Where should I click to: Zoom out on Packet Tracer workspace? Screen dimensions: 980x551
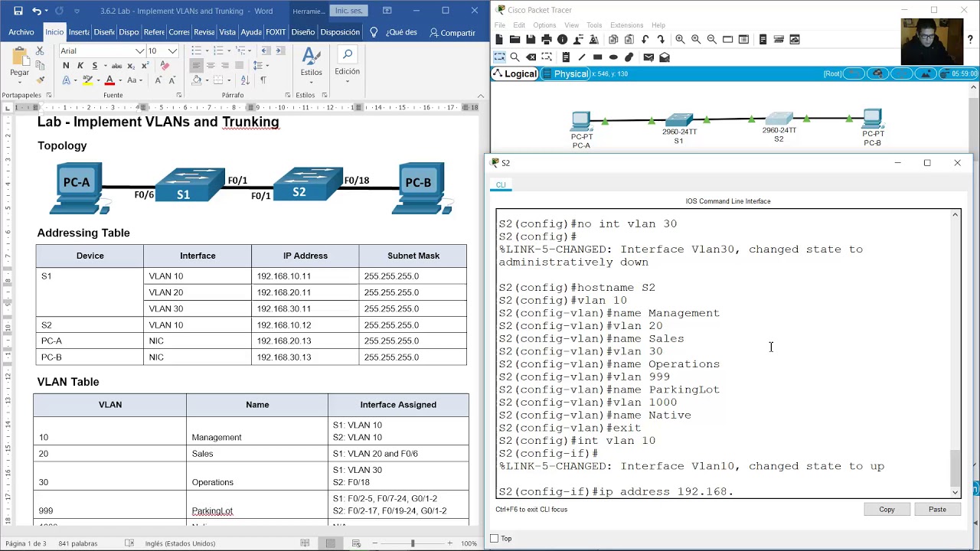[x=711, y=40]
